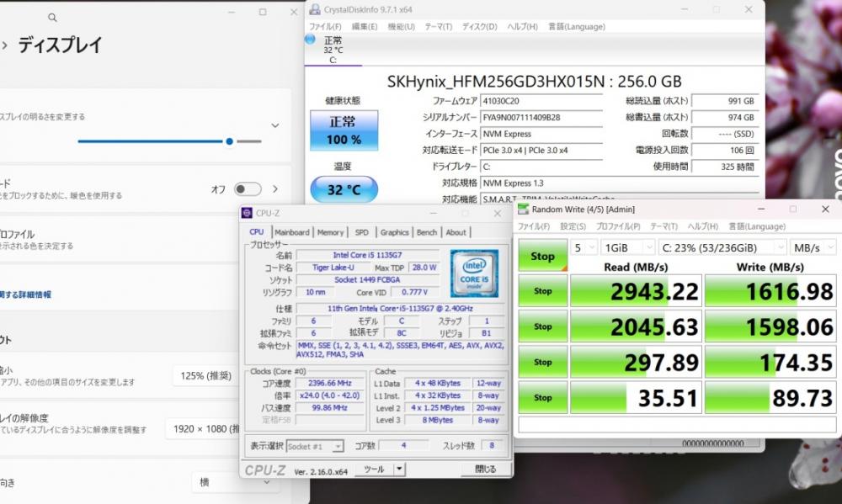This screenshot has width=842, height=504.
Task: Open night light settings arrow
Action: (275, 189)
